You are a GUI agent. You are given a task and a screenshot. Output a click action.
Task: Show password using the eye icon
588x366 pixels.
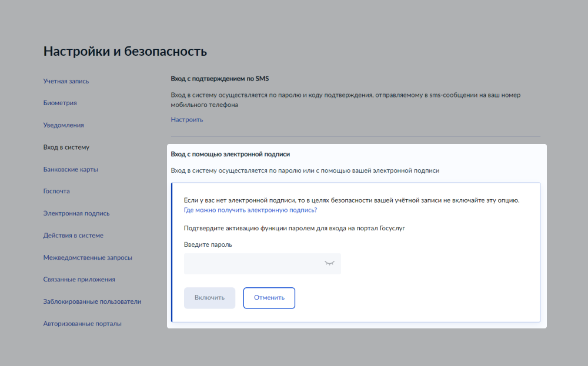pyautogui.click(x=329, y=263)
